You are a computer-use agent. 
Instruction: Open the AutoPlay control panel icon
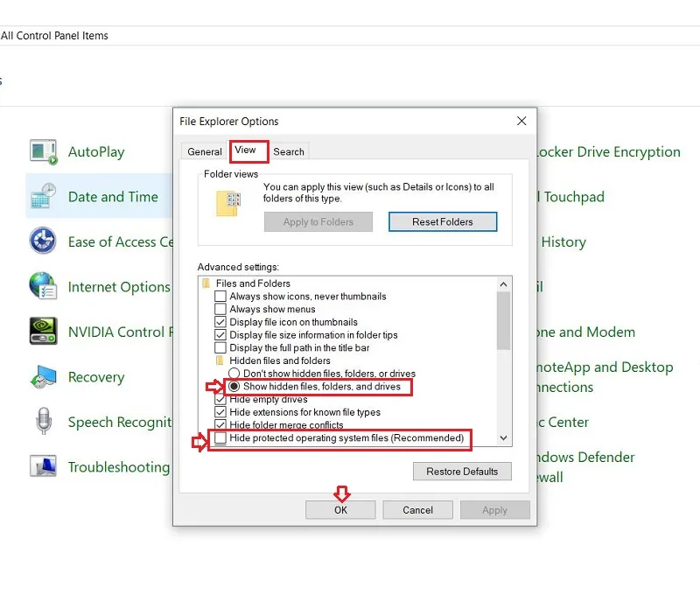(43, 151)
